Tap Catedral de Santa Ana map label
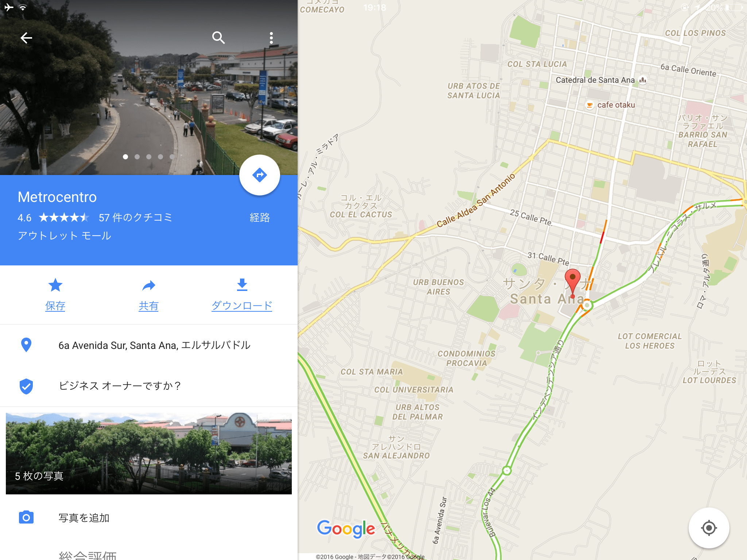This screenshot has width=747, height=560. click(x=595, y=80)
